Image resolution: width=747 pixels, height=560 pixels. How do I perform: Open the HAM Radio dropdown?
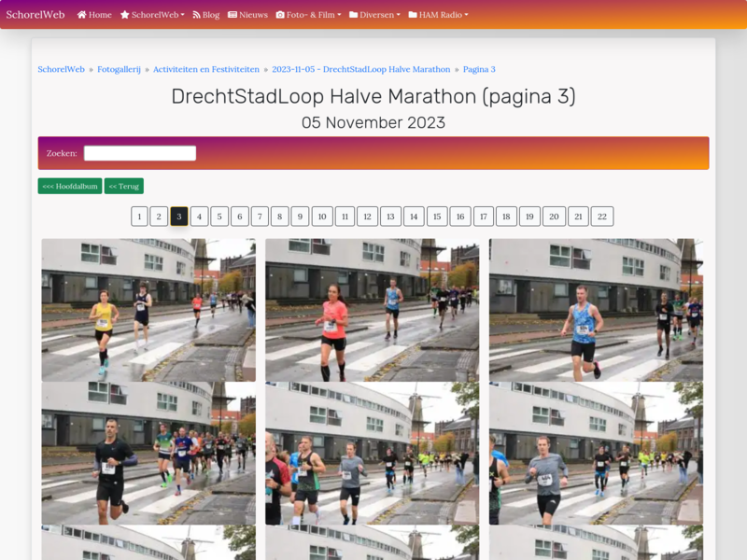point(438,15)
